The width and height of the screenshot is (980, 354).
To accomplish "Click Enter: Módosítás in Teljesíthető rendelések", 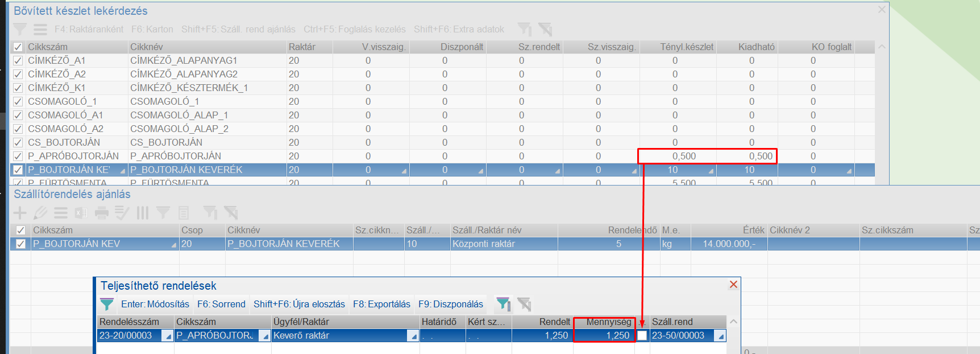I will point(155,304).
